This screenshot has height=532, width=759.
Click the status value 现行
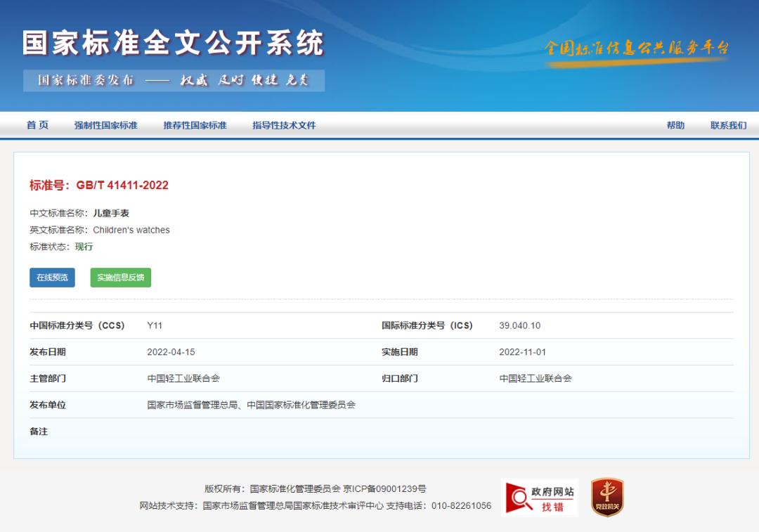pos(84,247)
